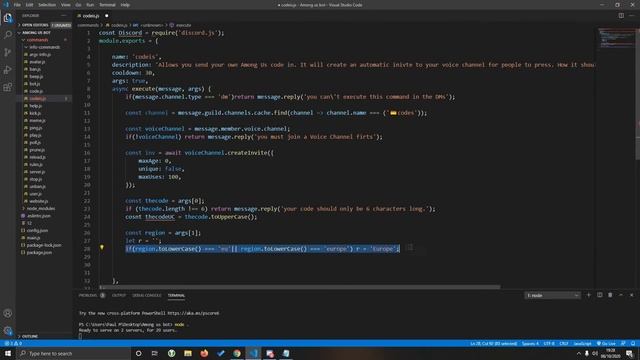Click the errors and warnings status bar indicator
640x360 pixels.
(13, 344)
